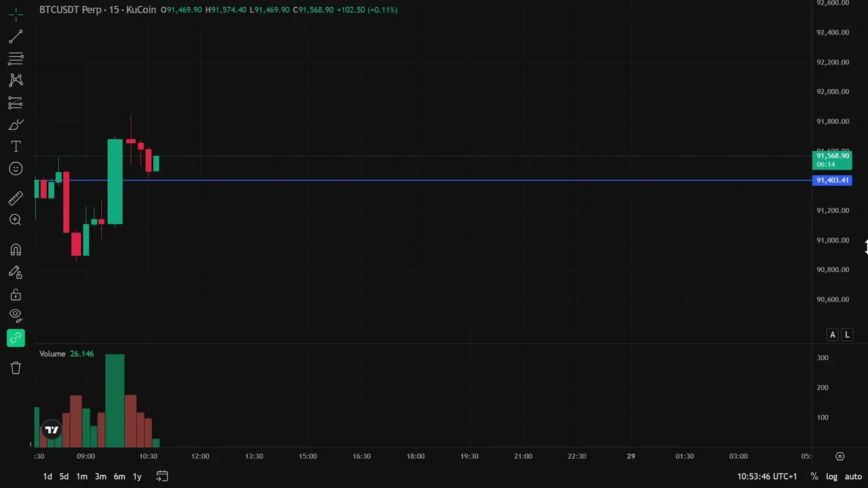
Task: Toggle percent scale mode
Action: [x=814, y=476]
